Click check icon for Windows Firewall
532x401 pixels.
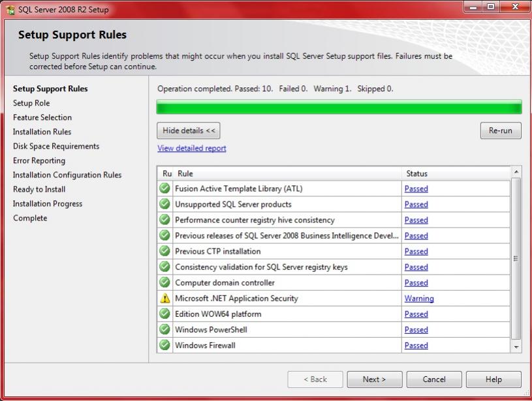coord(164,345)
